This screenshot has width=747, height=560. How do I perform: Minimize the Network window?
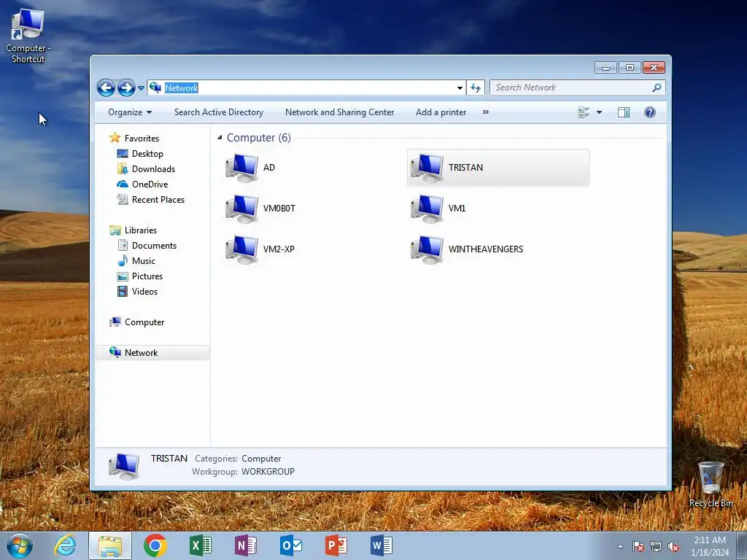coord(605,68)
